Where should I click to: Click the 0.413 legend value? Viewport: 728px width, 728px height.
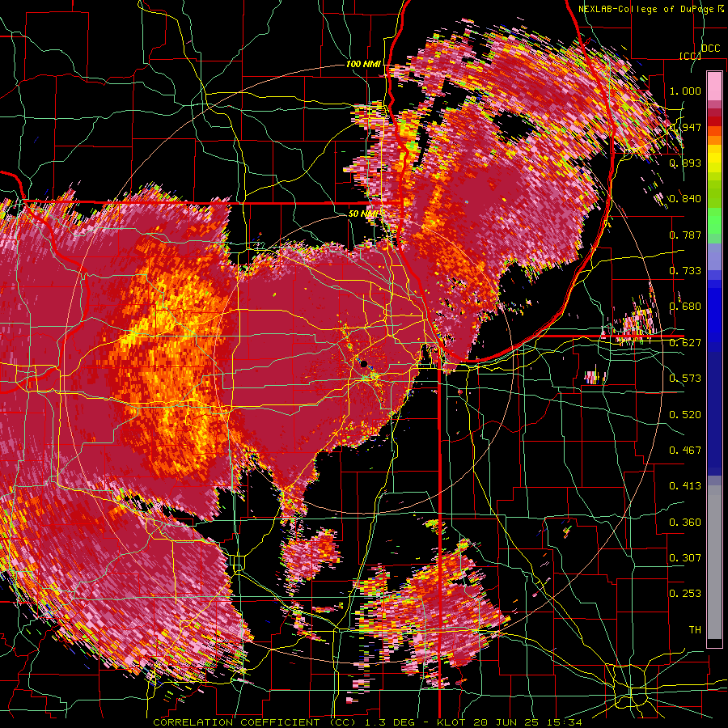[x=685, y=486]
